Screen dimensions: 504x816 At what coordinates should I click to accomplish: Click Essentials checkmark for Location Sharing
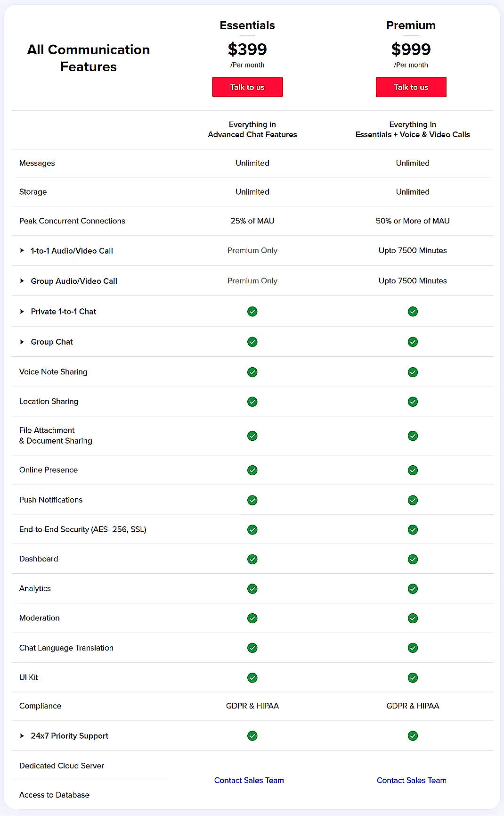(252, 402)
